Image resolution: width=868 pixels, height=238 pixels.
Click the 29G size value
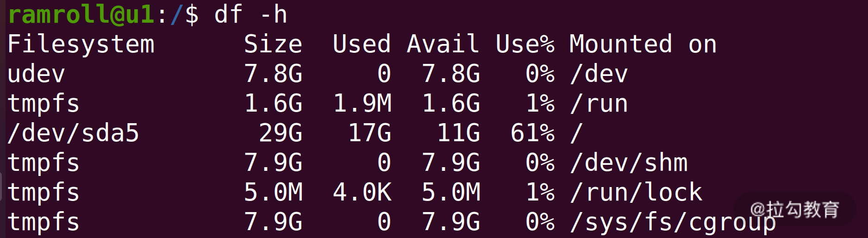[x=281, y=133]
